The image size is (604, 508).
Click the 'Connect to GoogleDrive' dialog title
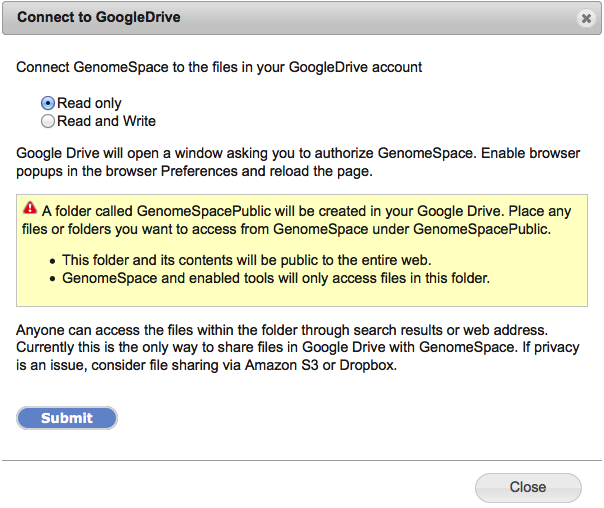point(99,18)
